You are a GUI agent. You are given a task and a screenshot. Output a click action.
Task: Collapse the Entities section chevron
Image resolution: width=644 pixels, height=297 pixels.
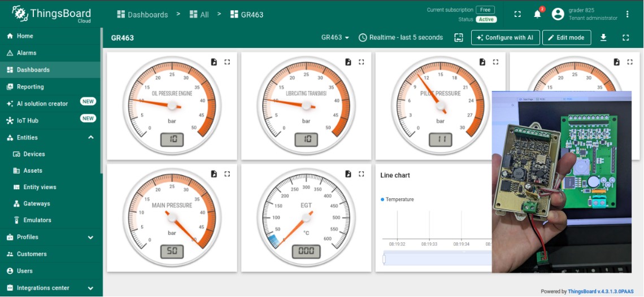[91, 138]
